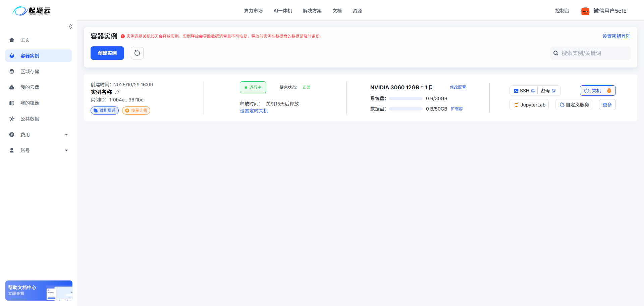Click the orange timer icon beside 关机
This screenshot has height=306, width=644.
609,91
